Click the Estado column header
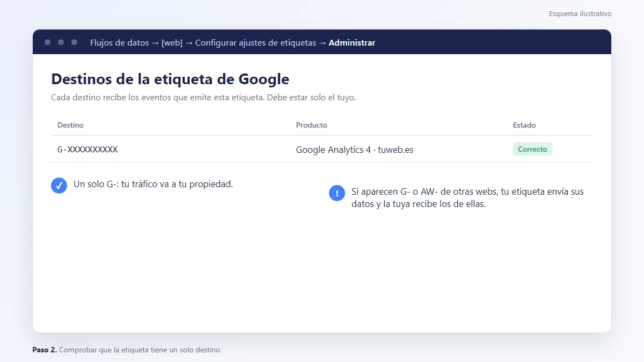This screenshot has width=644, height=362. (x=524, y=125)
